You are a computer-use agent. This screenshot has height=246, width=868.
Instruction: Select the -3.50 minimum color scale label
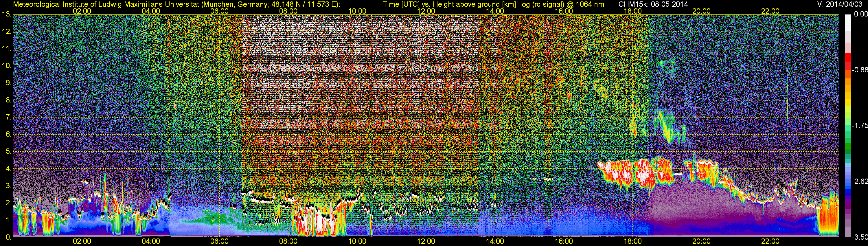(860, 238)
